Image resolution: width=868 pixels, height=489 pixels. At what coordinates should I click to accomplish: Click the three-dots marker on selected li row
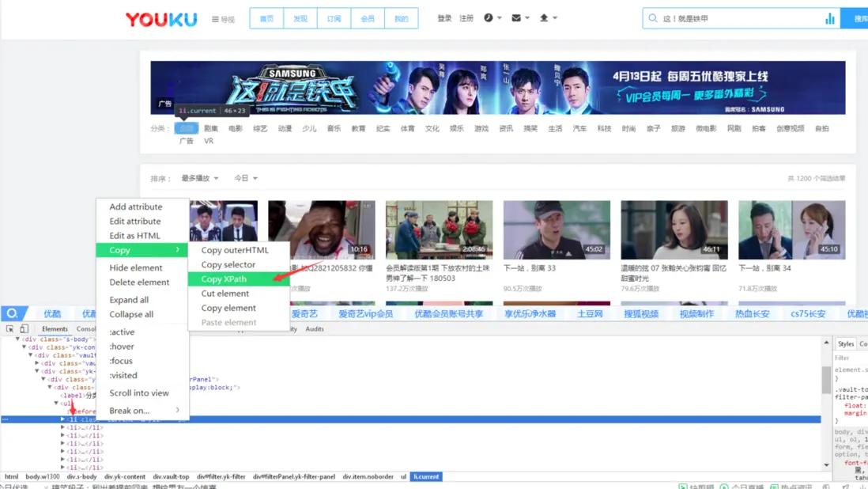click(5, 419)
